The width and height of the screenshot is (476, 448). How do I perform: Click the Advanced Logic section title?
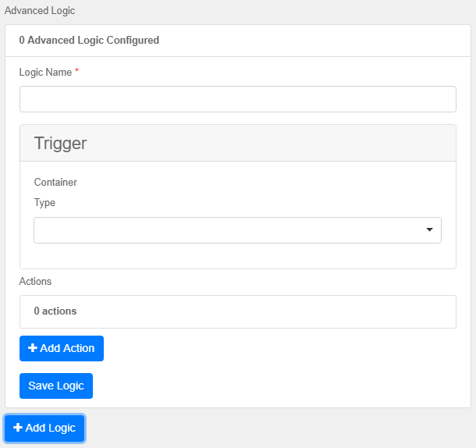[x=40, y=11]
